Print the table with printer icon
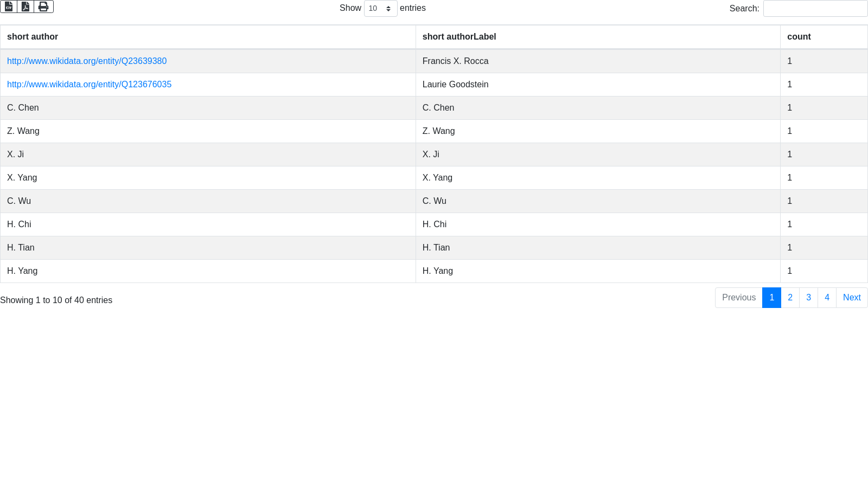 tap(43, 7)
